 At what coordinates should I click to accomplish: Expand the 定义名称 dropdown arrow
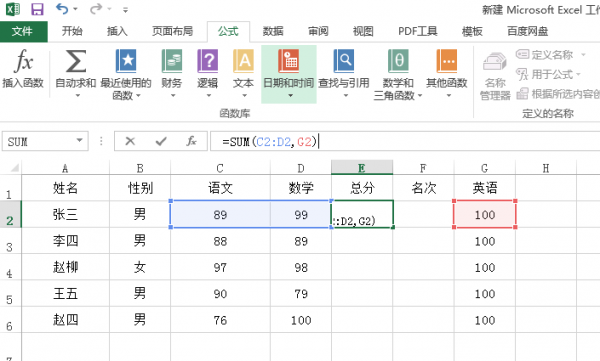pyautogui.click(x=583, y=55)
